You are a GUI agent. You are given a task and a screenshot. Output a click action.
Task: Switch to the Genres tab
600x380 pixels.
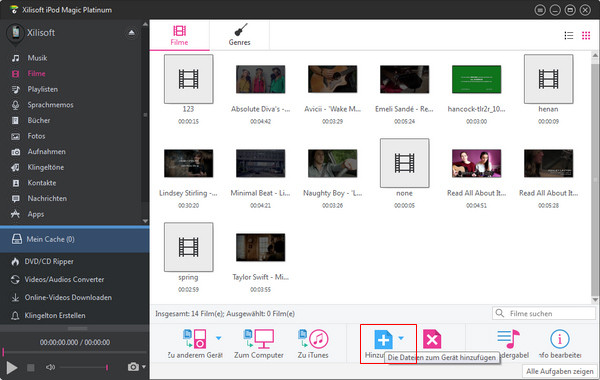(x=240, y=35)
